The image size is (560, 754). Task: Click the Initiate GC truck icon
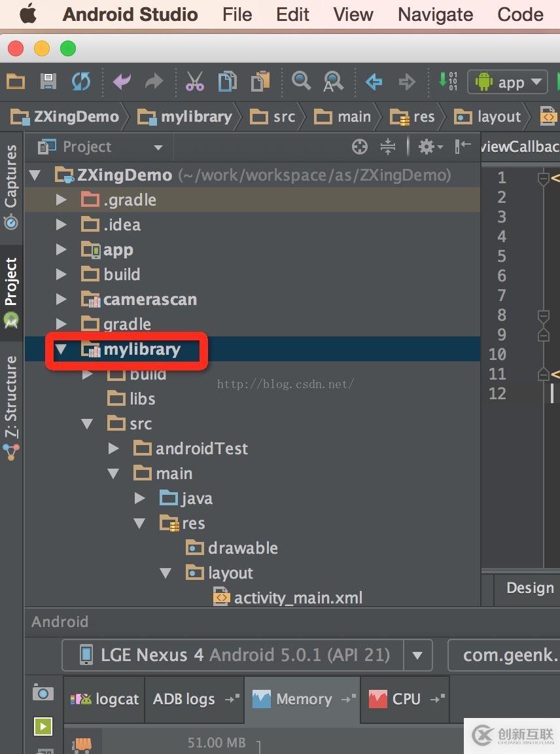(x=80, y=745)
